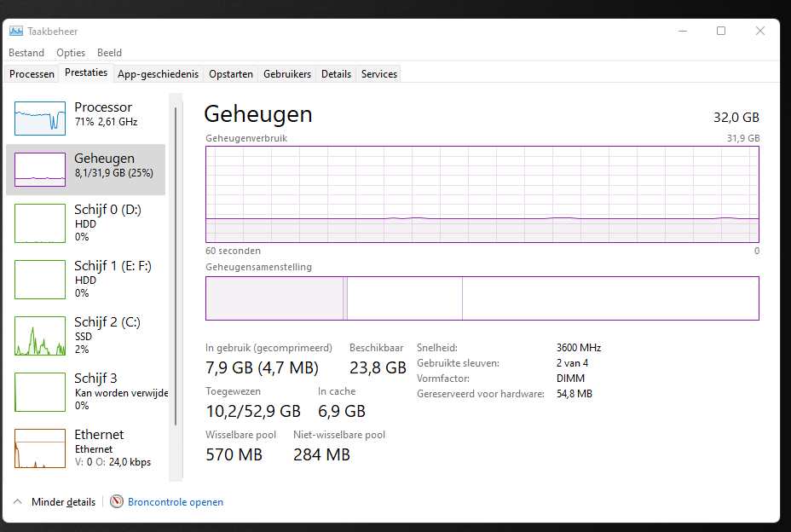Switch to the App-geschiedenis tab

[x=158, y=74]
